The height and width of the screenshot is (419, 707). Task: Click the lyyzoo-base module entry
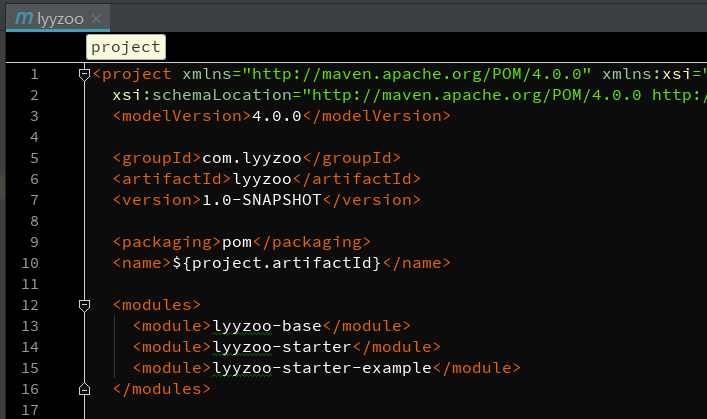267,326
